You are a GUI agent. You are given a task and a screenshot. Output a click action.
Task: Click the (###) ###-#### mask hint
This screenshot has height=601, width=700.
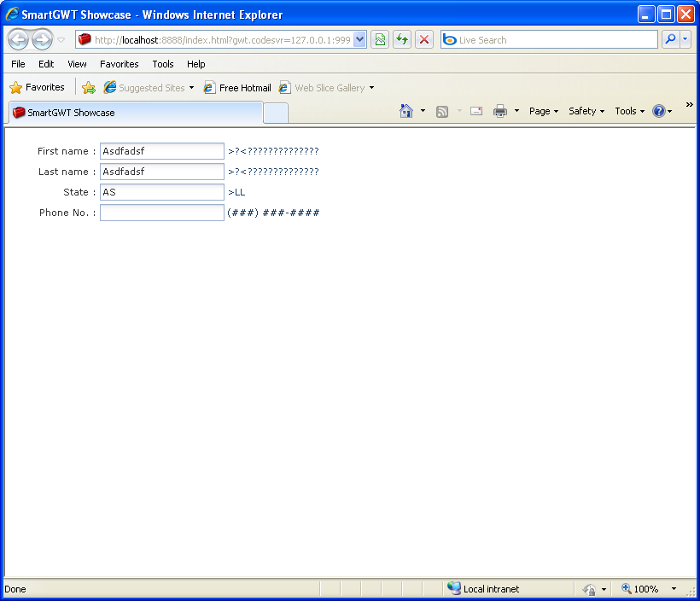[273, 213]
